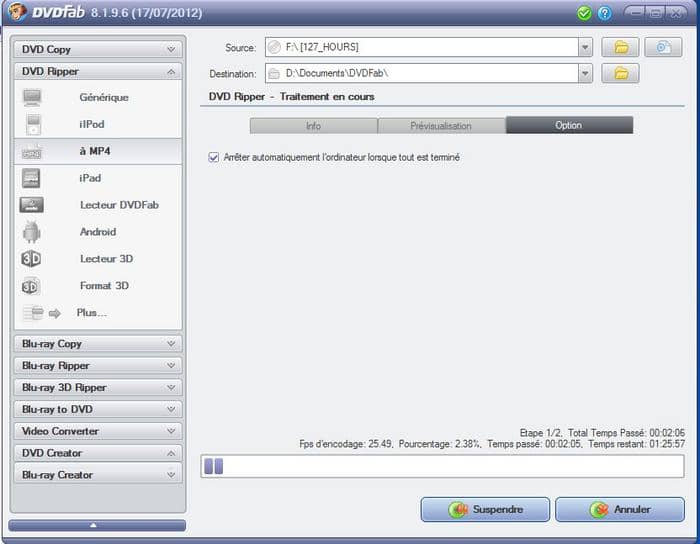Click the DVD Ripper - Traitement en cours heading

click(292, 96)
